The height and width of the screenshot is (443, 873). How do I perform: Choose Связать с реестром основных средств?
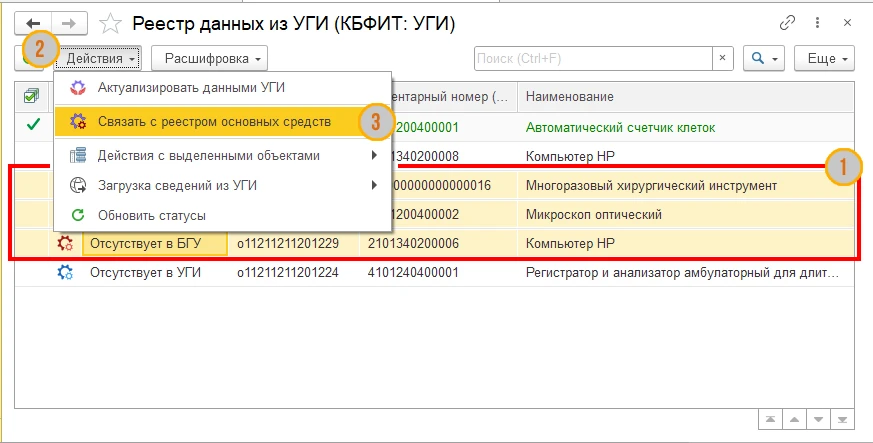[x=223, y=122]
